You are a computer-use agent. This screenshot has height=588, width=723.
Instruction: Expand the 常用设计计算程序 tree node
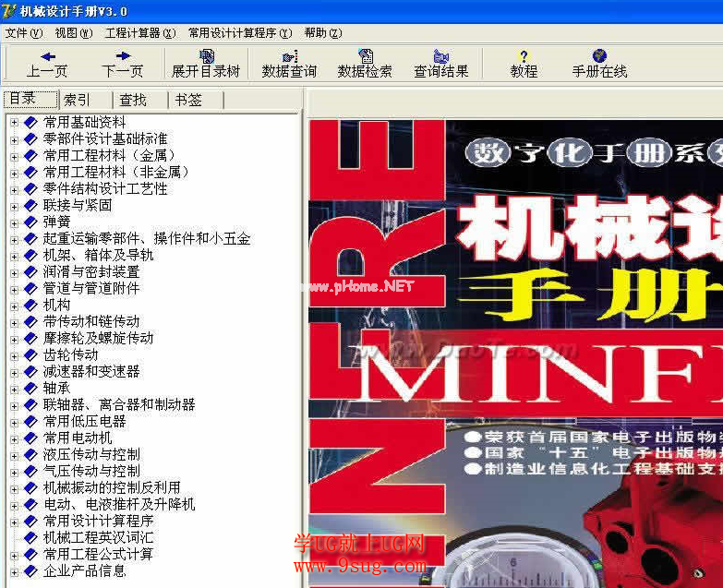point(14,521)
